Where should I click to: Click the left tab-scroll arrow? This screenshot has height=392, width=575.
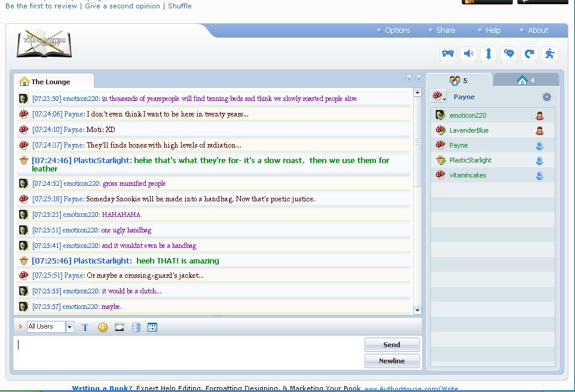[408, 77]
